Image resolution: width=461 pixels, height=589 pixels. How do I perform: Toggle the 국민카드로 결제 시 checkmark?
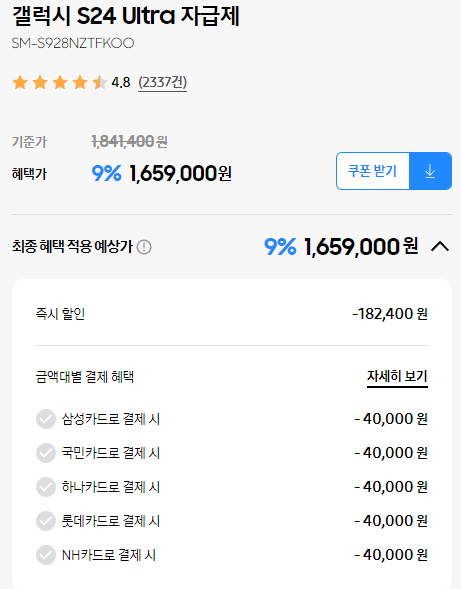(46, 453)
